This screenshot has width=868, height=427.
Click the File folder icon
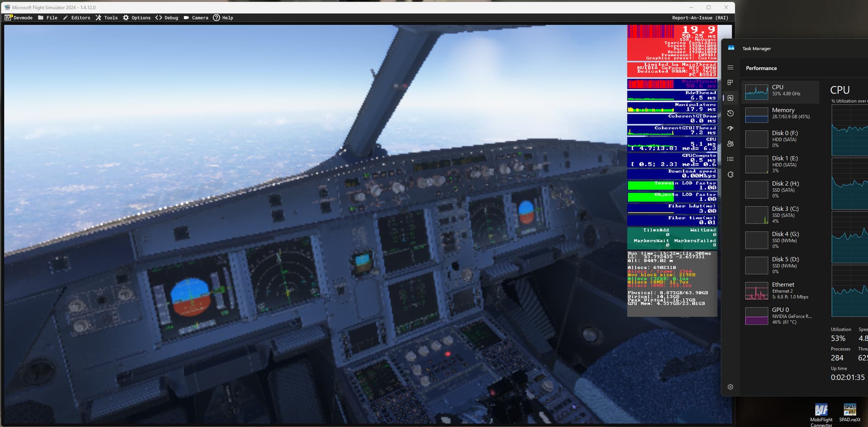tap(41, 18)
